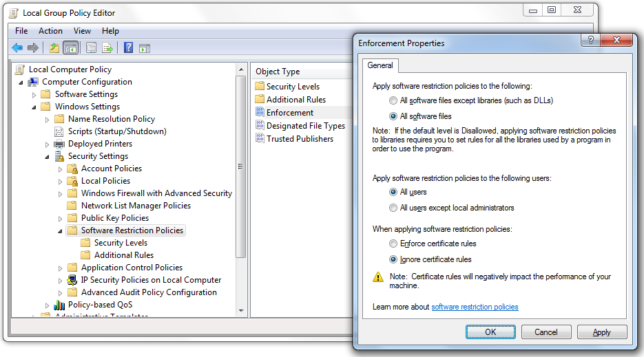Image resolution: width=644 pixels, height=357 pixels.
Task: Click the dialog's question mark help button
Action: (590, 41)
